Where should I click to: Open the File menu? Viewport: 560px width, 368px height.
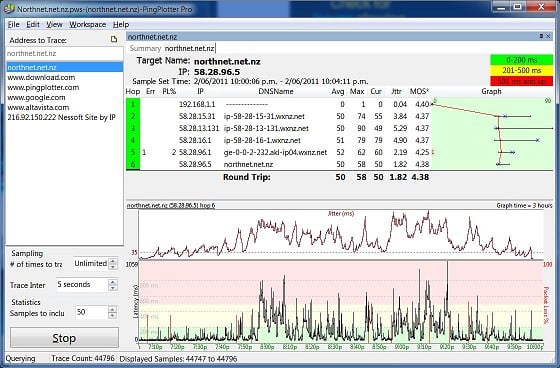[x=14, y=24]
